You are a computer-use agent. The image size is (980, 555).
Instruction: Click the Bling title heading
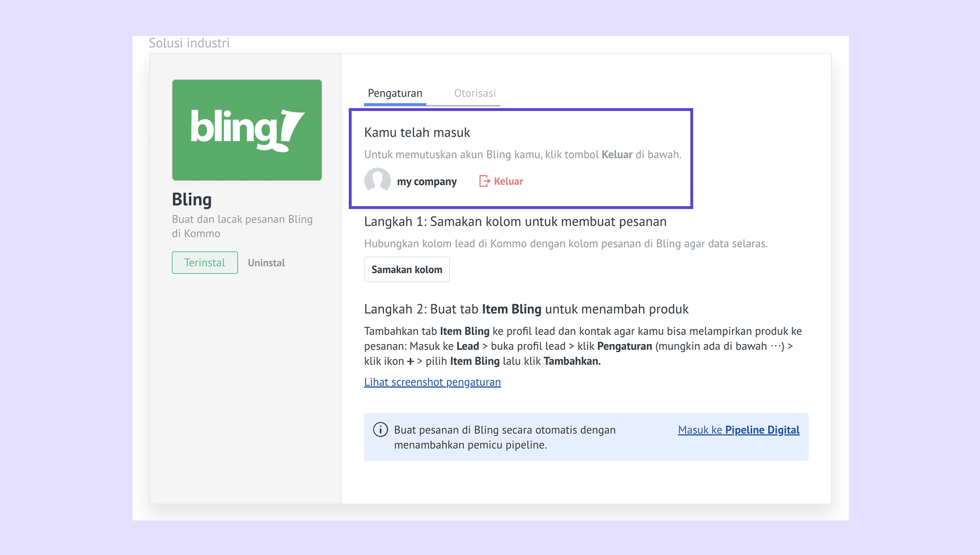pyautogui.click(x=192, y=199)
